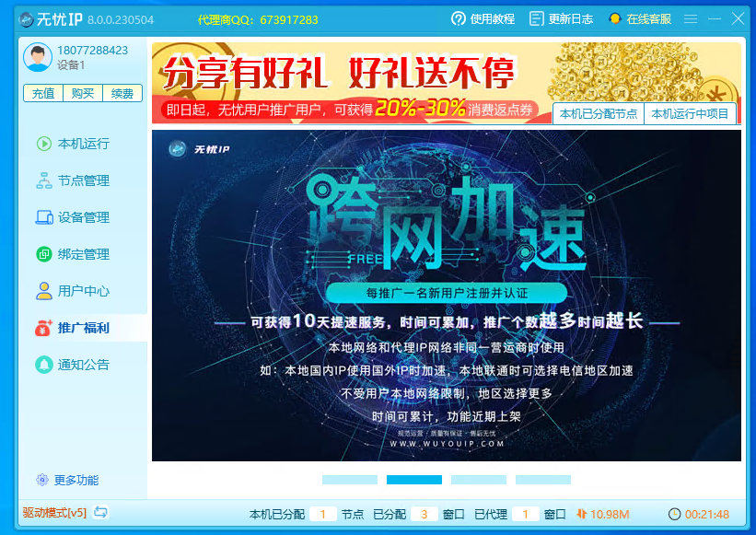Switch driver mode with the toggle icon
This screenshot has height=535, width=756.
(100, 512)
